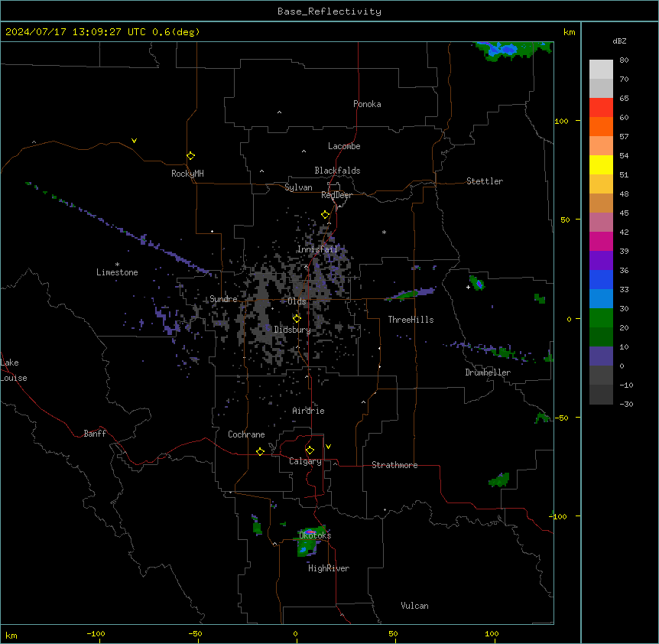
Task: Pick the dark orange 60-57 dBZ swatch
Action: 601,126
